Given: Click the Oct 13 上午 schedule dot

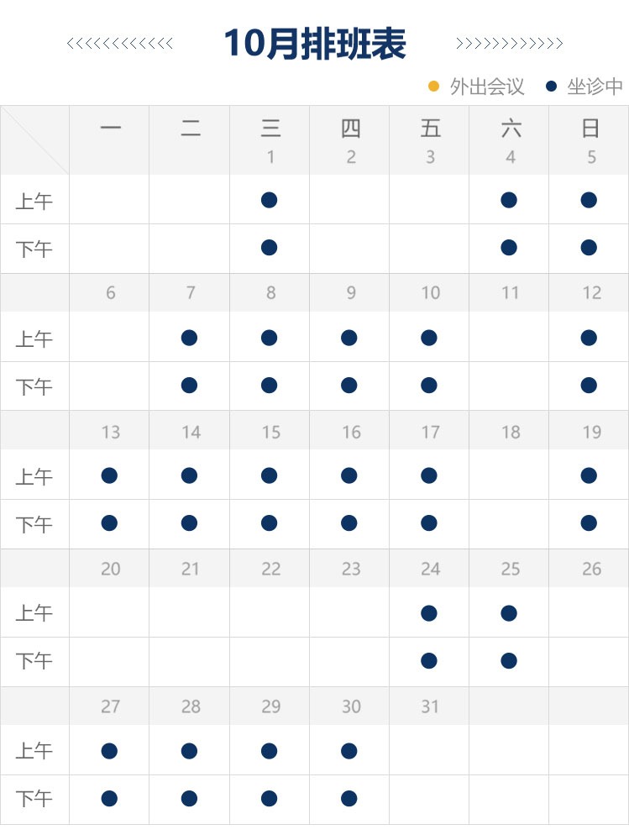Looking at the screenshot, I should point(109,475).
